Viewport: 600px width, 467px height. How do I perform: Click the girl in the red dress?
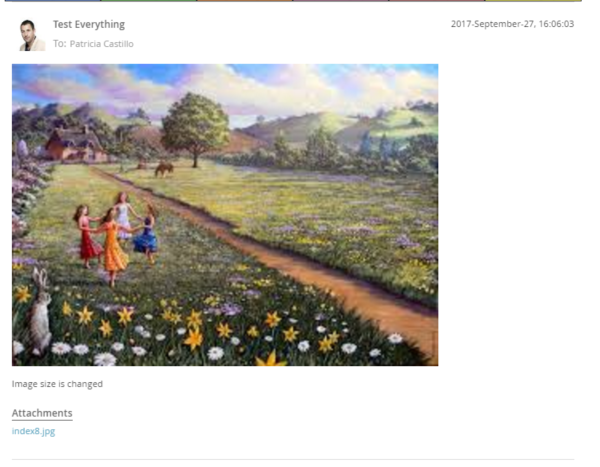(86, 238)
